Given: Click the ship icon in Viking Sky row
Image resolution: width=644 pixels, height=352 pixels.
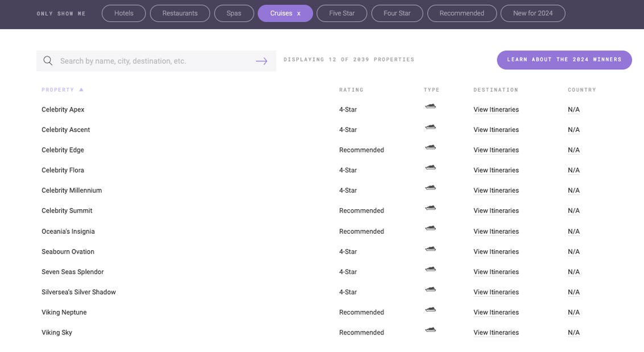Looking at the screenshot, I should click(431, 330).
